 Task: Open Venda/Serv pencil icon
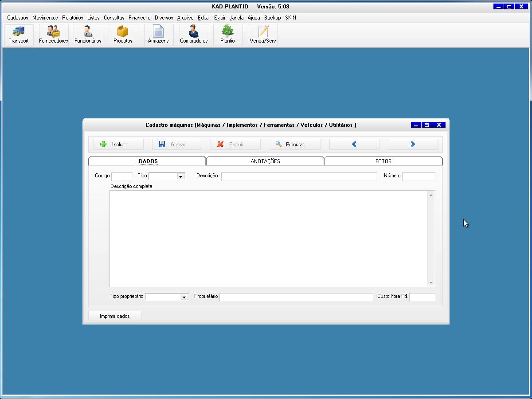(263, 35)
